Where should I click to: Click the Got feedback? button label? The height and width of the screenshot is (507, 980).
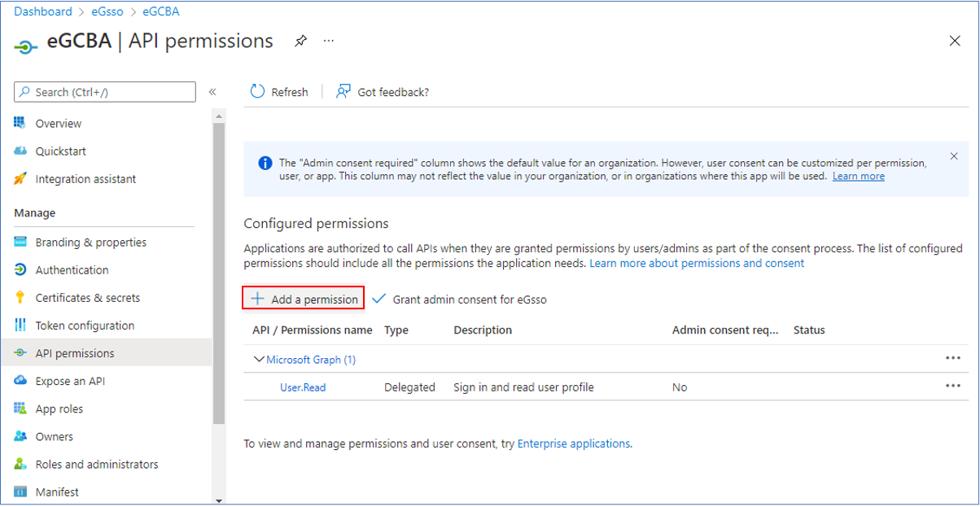pos(393,92)
